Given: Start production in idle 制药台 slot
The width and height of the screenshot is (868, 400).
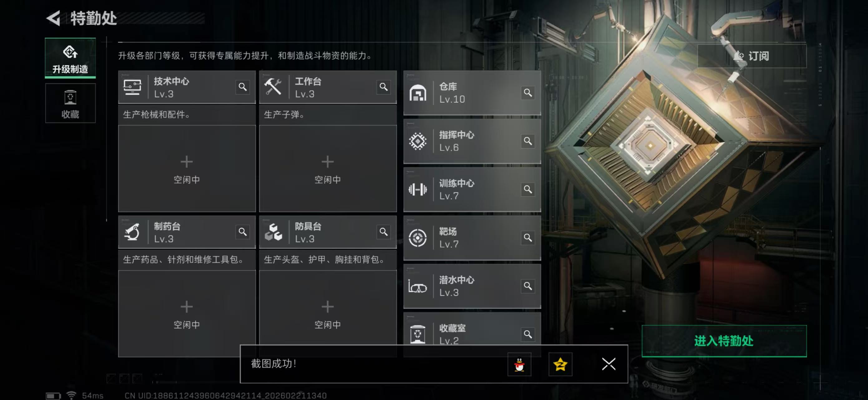Looking at the screenshot, I should [x=187, y=313].
